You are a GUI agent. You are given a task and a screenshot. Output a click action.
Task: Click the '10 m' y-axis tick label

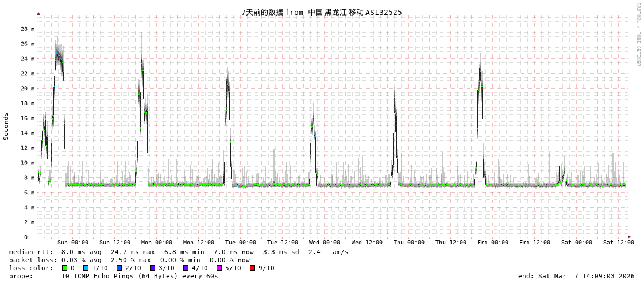pos(29,163)
